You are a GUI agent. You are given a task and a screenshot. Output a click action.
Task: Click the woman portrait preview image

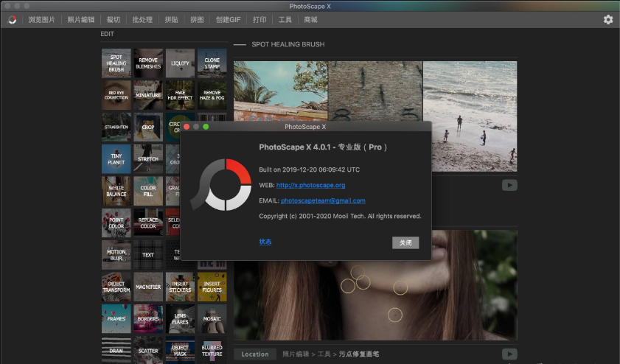pyautogui.click(x=375, y=300)
